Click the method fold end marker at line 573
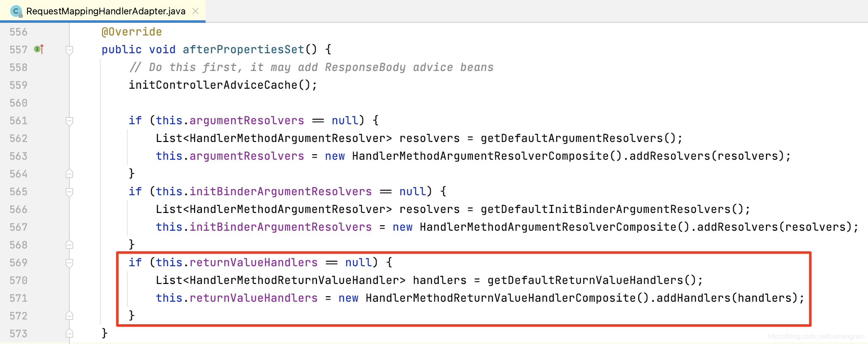Image resolution: width=868 pixels, height=344 pixels. 70,333
